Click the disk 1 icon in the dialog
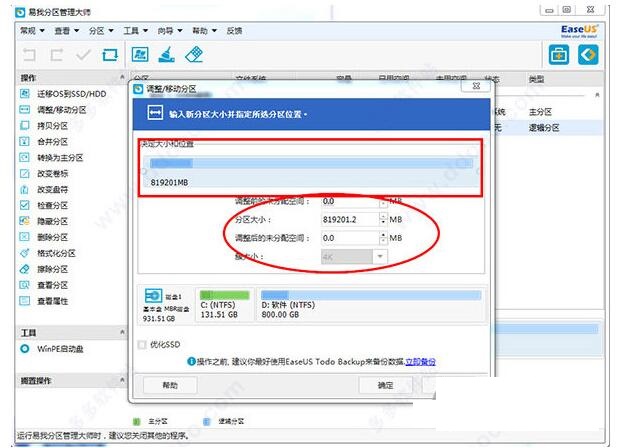This screenshot has height=448, width=628. coord(153,296)
